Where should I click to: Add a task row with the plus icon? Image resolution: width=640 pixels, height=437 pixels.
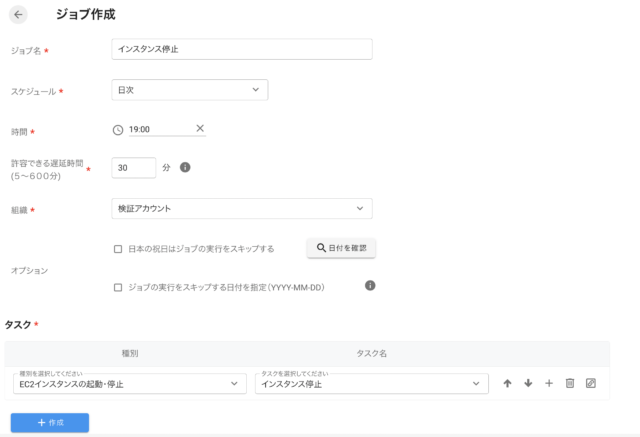[549, 383]
